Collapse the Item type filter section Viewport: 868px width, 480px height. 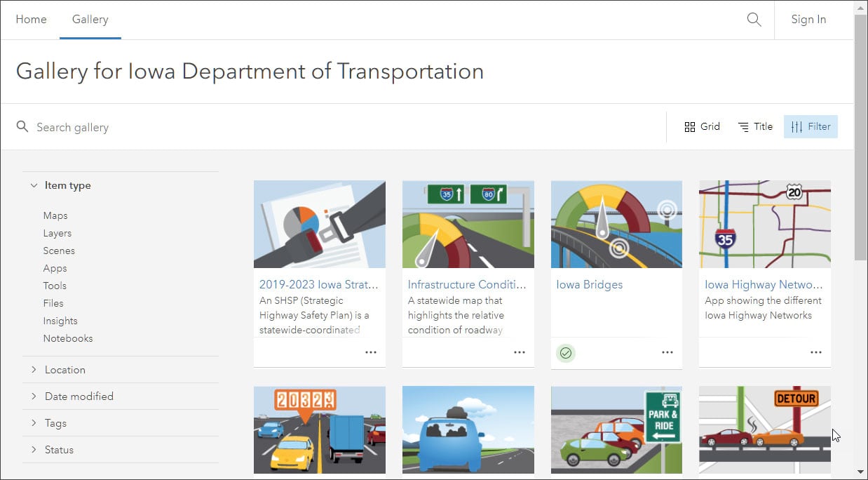(121, 185)
